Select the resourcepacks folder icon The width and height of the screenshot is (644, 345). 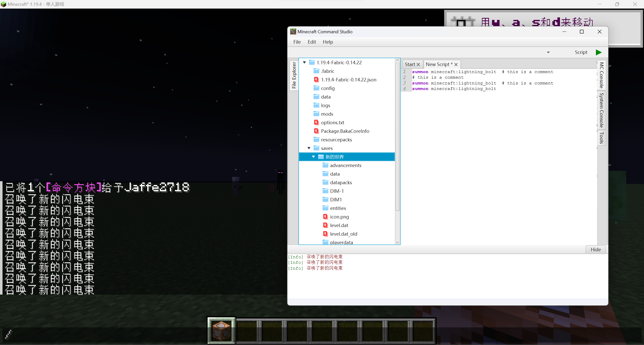(316, 139)
